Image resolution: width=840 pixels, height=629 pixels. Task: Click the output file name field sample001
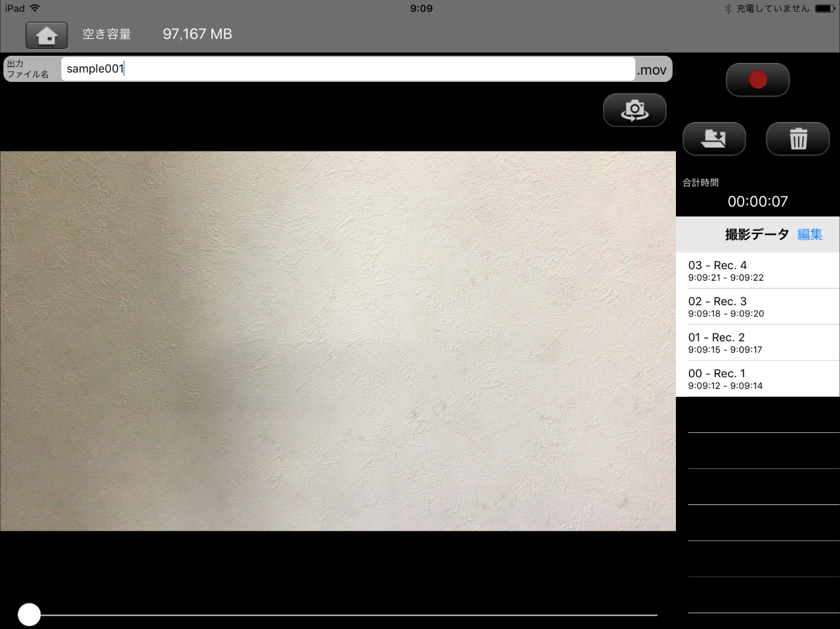[x=348, y=69]
